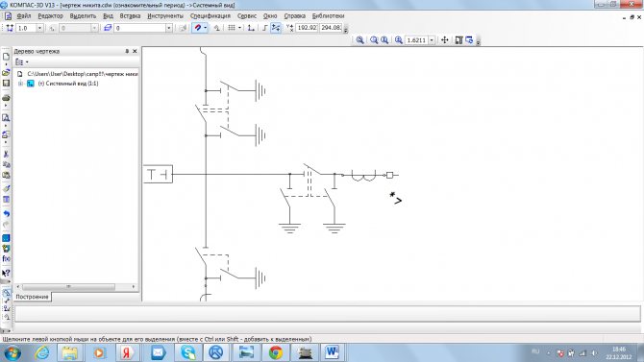Toggle the orthogonal drawing mode icon

265,28
